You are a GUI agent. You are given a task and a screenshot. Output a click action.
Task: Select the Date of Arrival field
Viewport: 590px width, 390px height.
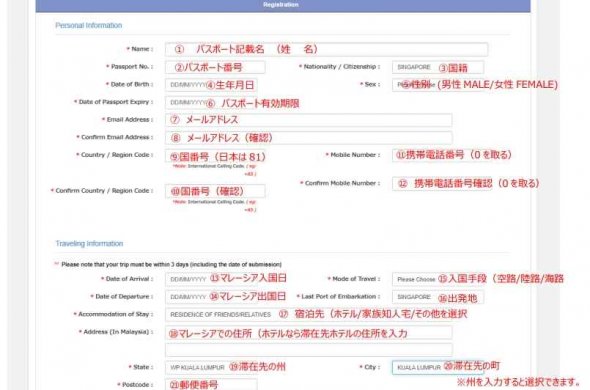tap(211, 279)
